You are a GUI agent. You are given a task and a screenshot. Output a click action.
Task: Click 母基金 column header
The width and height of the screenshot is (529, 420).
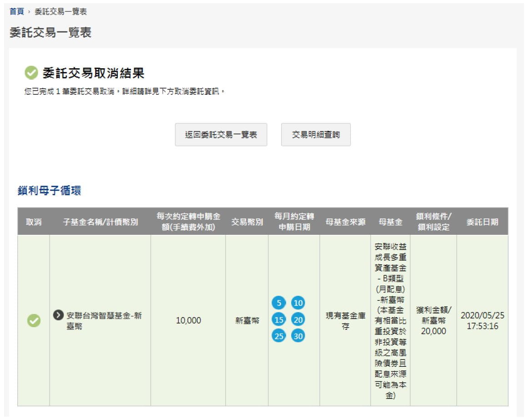pos(390,222)
